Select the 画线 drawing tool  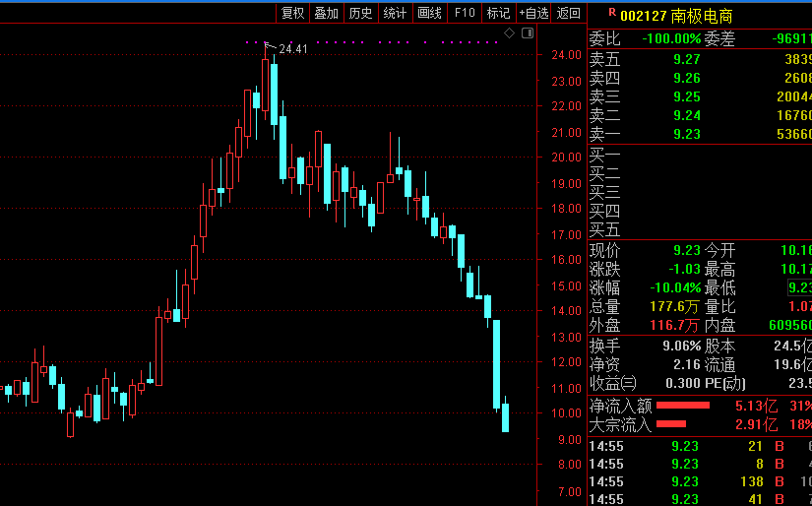(430, 13)
